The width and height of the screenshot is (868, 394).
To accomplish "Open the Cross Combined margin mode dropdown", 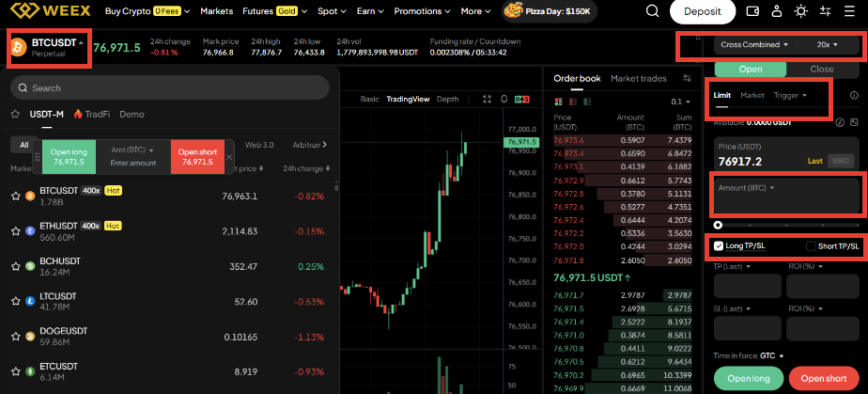I will coord(754,45).
